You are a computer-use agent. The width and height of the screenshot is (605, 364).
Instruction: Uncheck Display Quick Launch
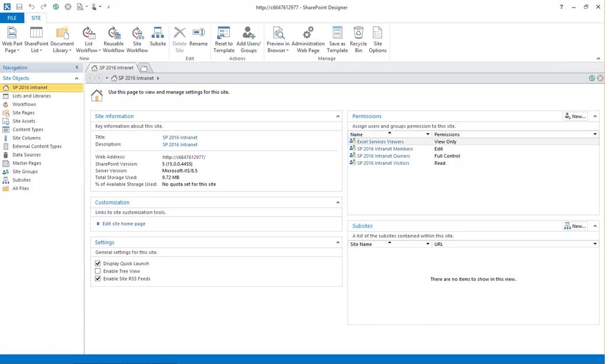[x=97, y=264]
